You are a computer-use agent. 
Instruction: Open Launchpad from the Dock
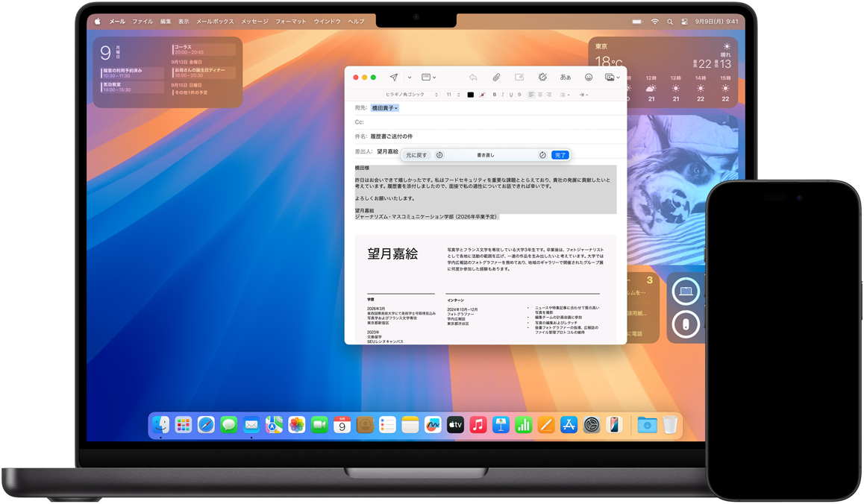pos(183,425)
